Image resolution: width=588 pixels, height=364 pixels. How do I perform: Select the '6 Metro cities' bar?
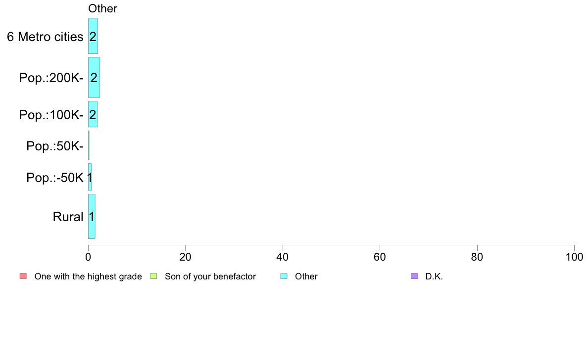[x=93, y=36]
